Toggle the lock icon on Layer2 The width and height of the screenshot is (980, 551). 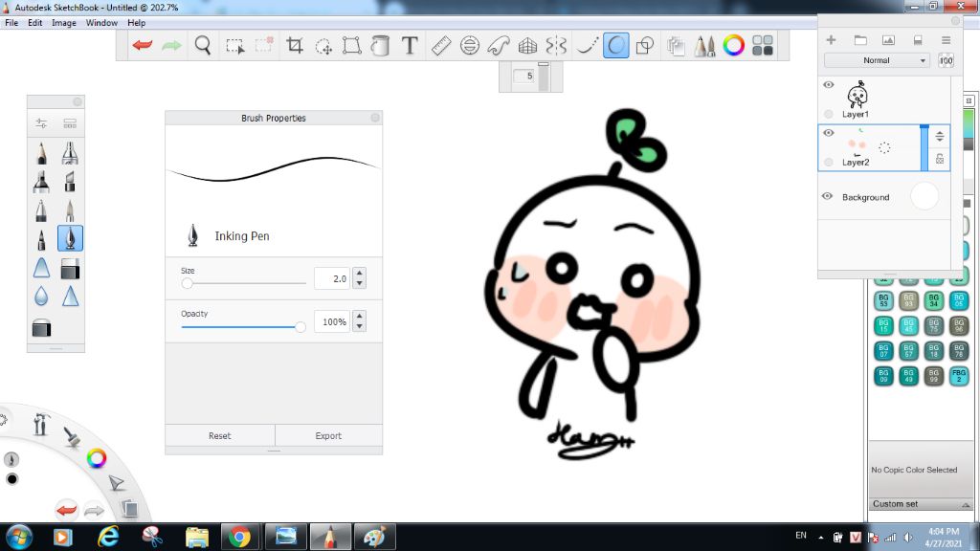[x=940, y=160]
